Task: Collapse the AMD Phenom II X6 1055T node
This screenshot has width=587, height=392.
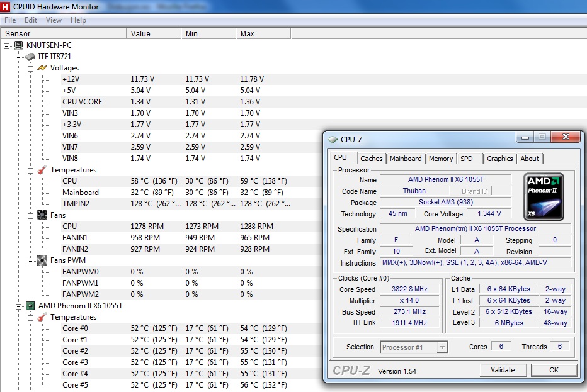Action: (x=18, y=306)
